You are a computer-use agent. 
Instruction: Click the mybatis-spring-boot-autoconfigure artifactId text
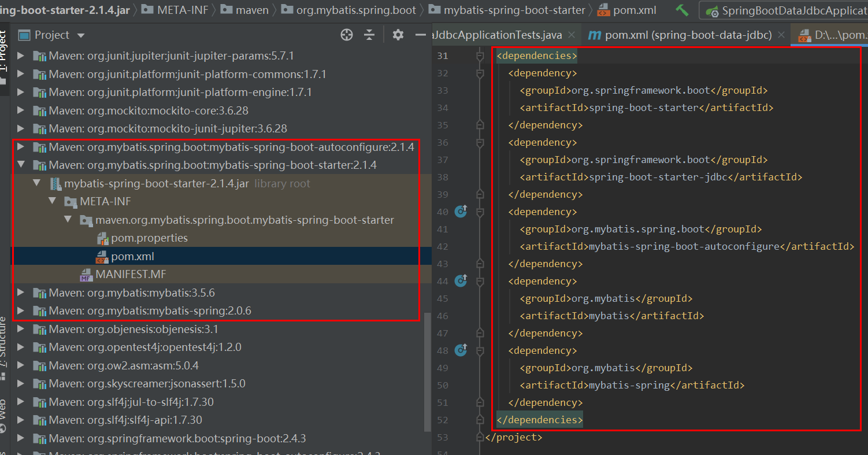click(x=684, y=246)
